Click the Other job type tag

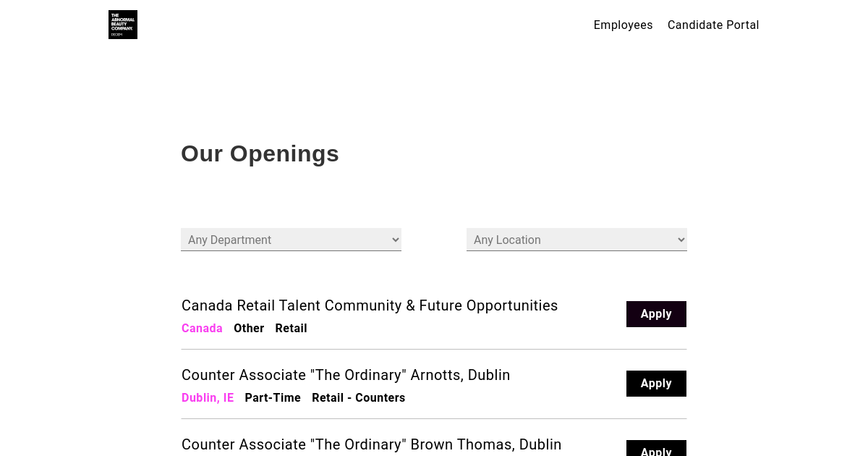249,329
